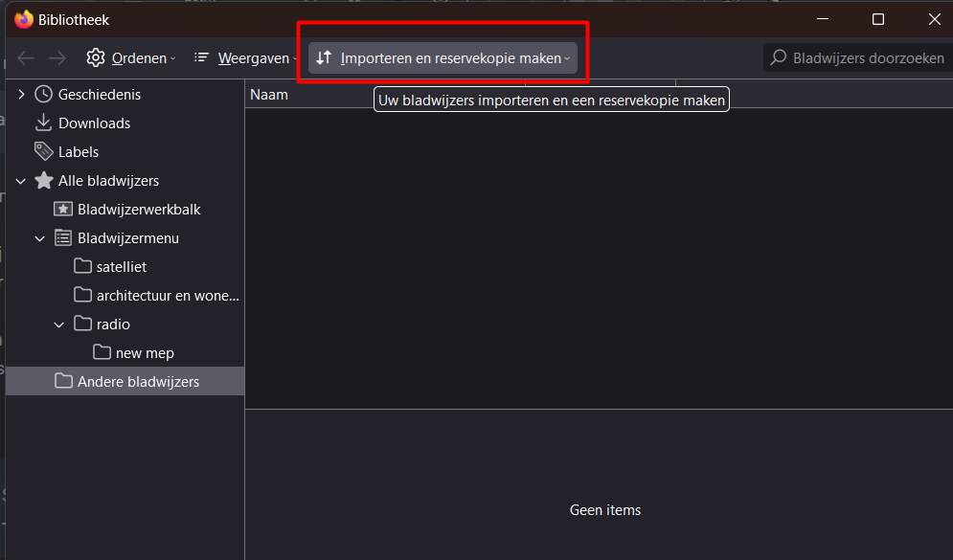Collapse the radio folder chevron
The width and height of the screenshot is (953, 560).
coord(58,324)
